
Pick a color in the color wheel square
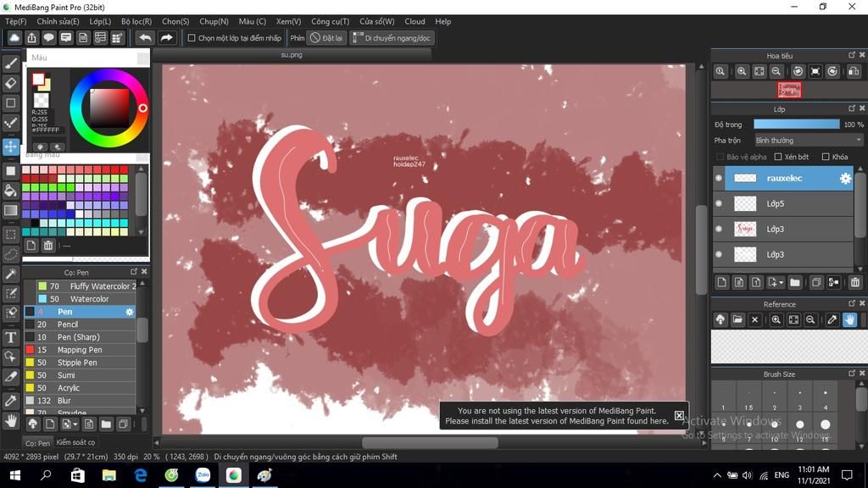pos(109,108)
